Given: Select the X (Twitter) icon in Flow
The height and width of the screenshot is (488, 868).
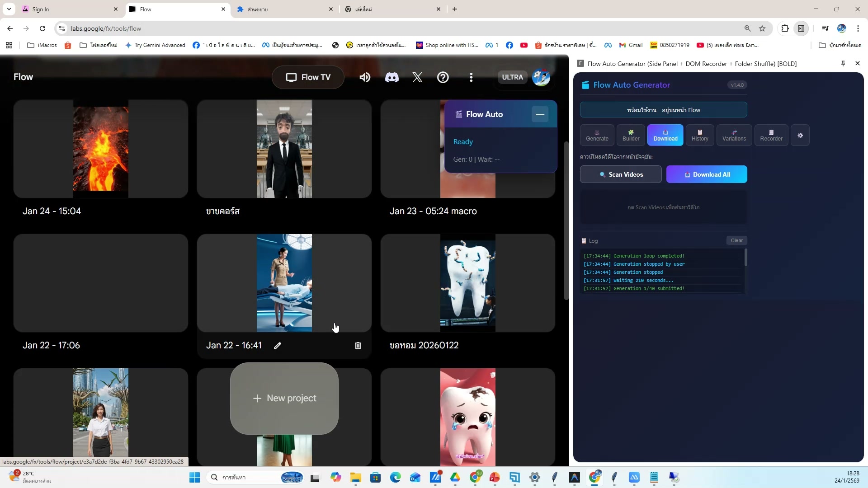Looking at the screenshot, I should tap(417, 77).
